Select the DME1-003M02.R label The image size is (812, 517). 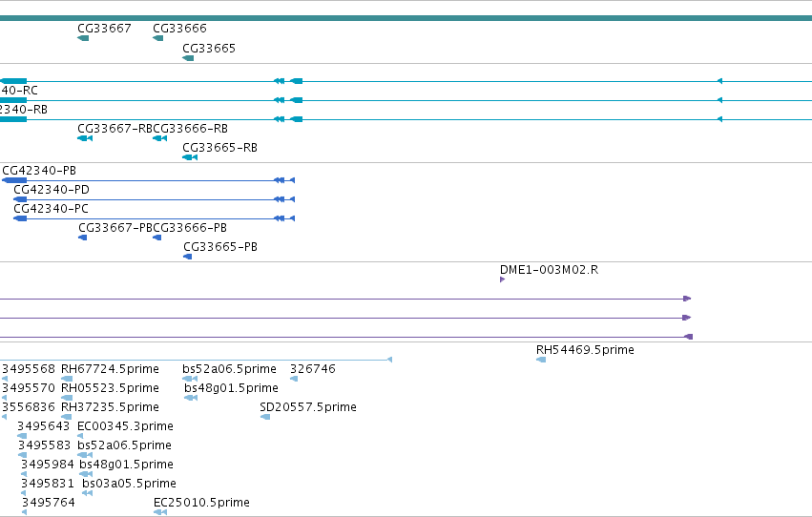click(549, 270)
